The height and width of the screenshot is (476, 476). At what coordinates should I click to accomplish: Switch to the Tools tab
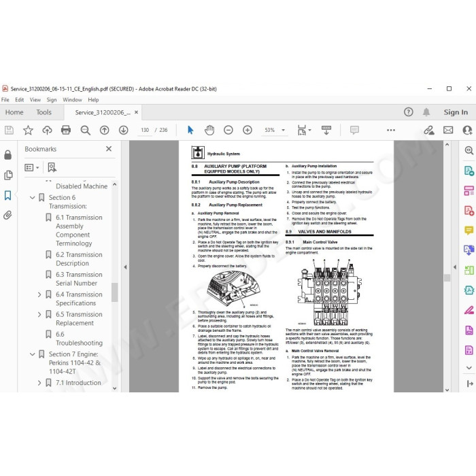[44, 112]
